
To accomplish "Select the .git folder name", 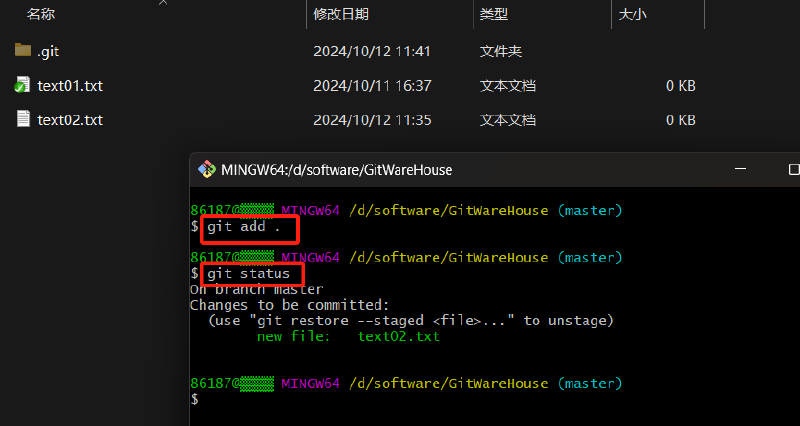I will pos(48,51).
